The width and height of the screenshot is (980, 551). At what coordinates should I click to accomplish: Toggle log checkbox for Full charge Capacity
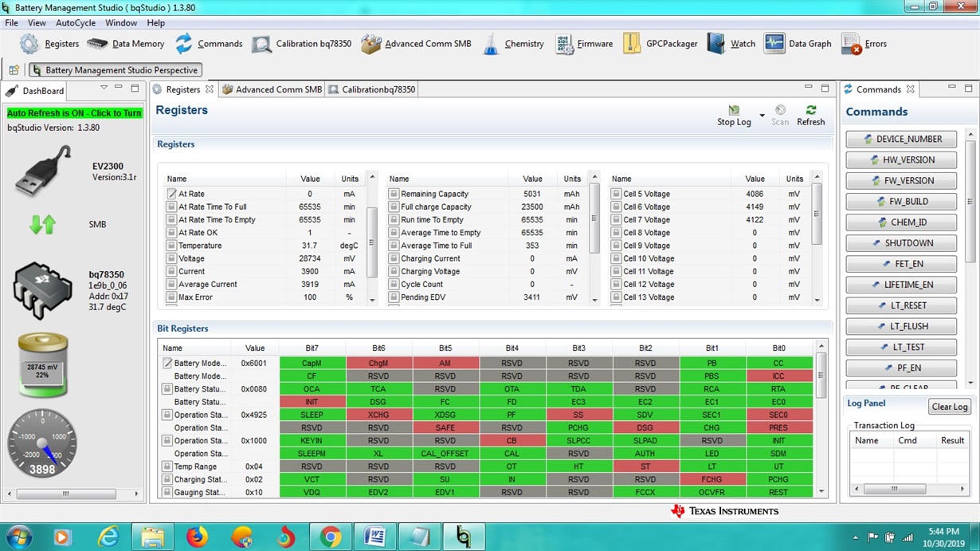(x=394, y=207)
